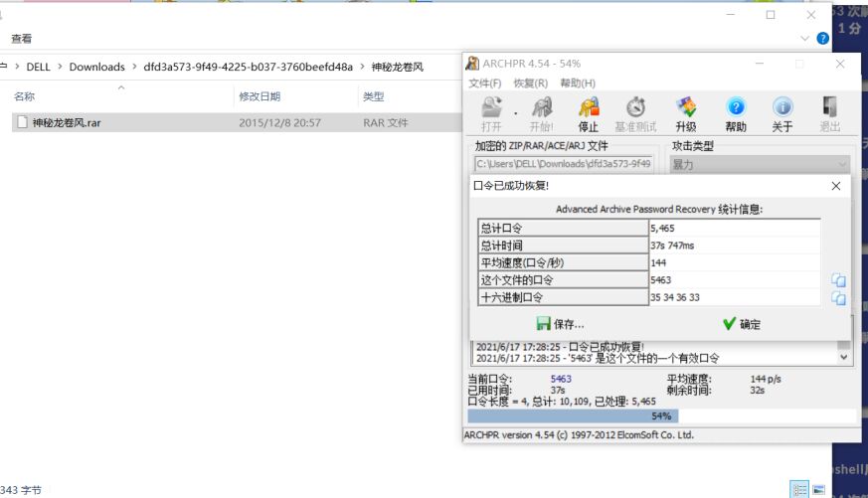
Task: Open the 帮助(H) menu
Action: tap(578, 83)
